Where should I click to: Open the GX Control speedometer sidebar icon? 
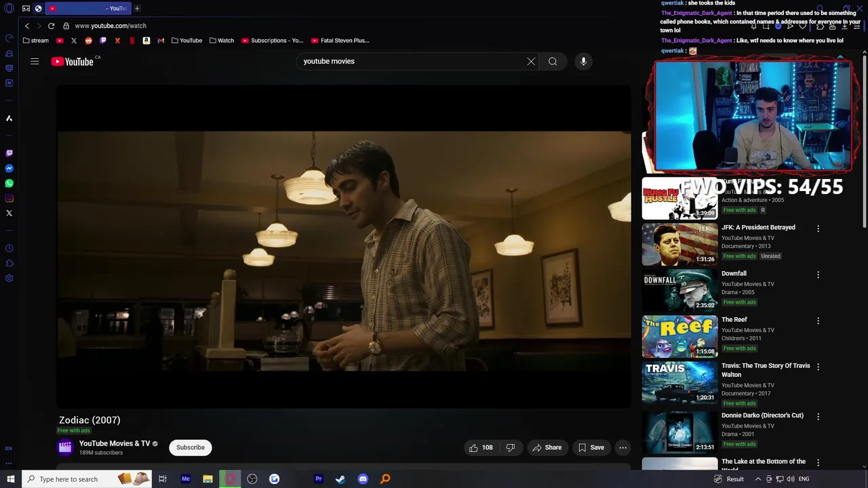click(9, 38)
